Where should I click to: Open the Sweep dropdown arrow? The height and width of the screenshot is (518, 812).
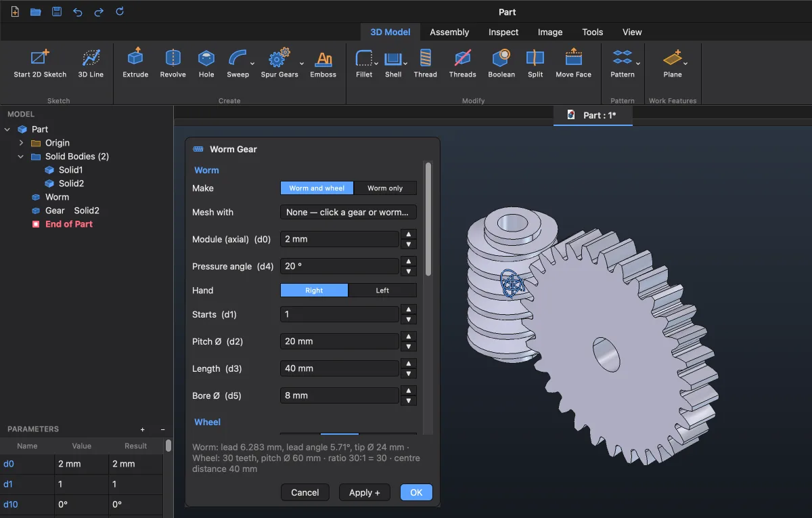point(254,64)
